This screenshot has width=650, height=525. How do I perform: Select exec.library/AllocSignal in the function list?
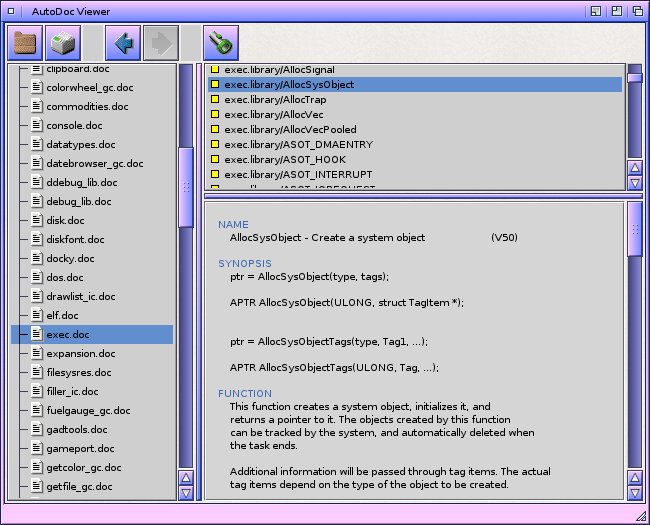click(264, 70)
